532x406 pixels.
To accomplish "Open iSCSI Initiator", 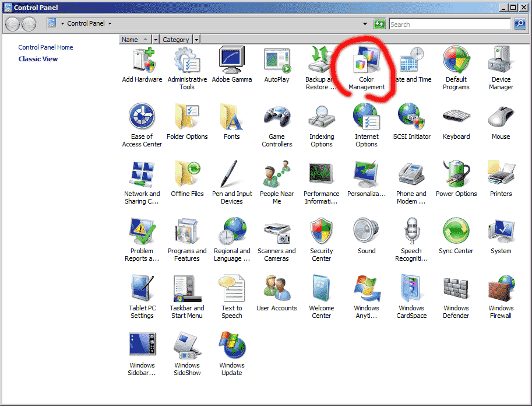I will 411,122.
